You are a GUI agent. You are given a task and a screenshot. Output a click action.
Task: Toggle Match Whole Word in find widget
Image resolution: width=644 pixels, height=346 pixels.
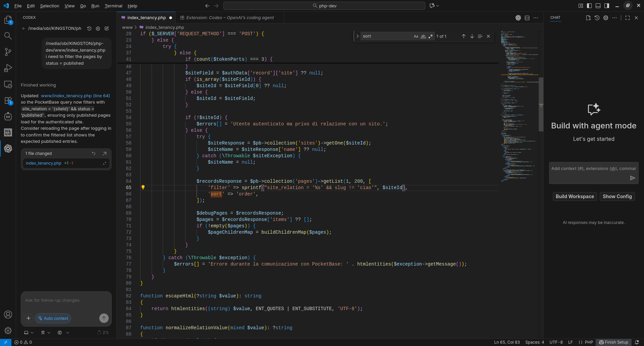423,36
